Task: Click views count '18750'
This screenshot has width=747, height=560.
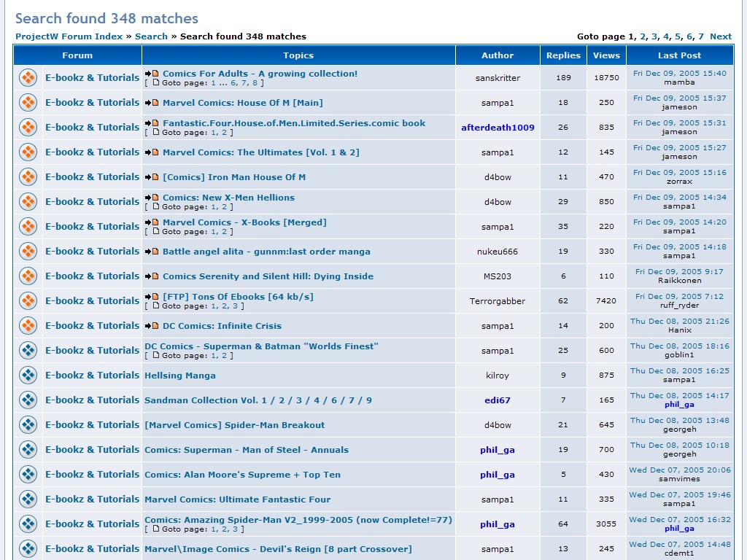Action: coord(606,77)
